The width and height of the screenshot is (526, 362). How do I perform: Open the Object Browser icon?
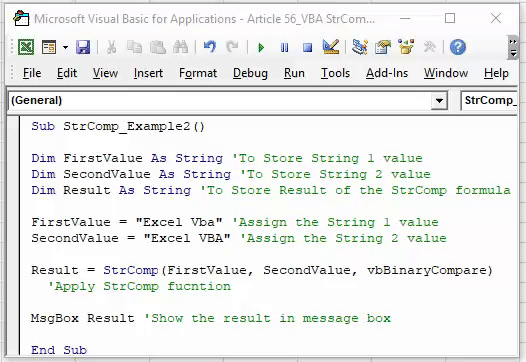406,47
